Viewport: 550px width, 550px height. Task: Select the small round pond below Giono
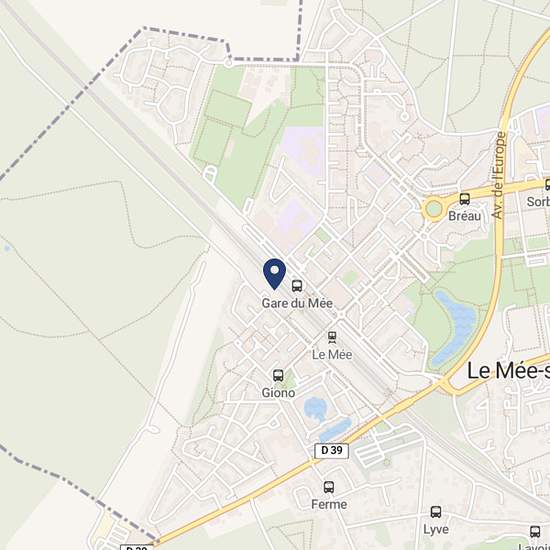(315, 409)
